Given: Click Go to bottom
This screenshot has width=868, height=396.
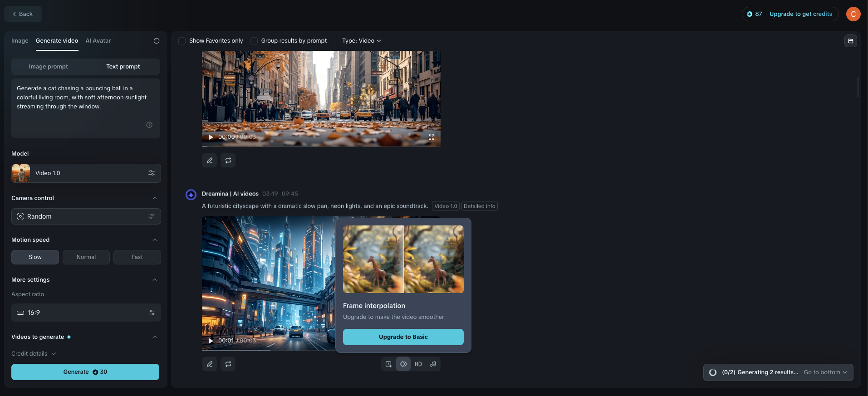Looking at the screenshot, I should point(825,372).
